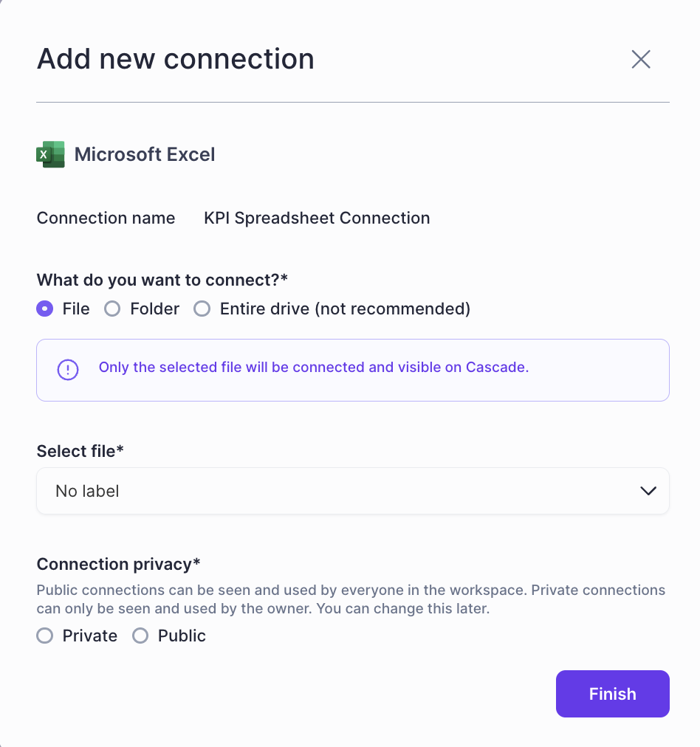Close the Add new connection dialog
700x747 pixels.
pos(641,60)
